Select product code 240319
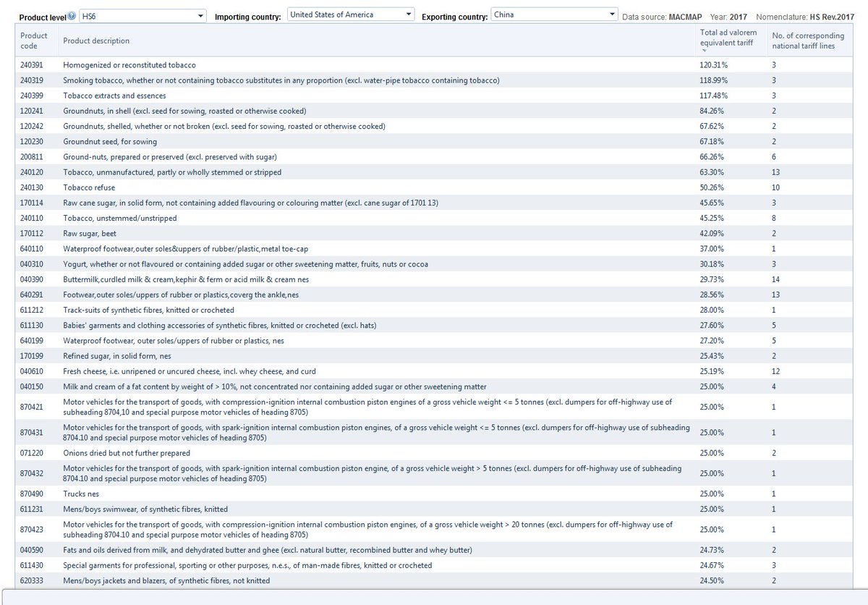This screenshot has width=868, height=605. 32,80
